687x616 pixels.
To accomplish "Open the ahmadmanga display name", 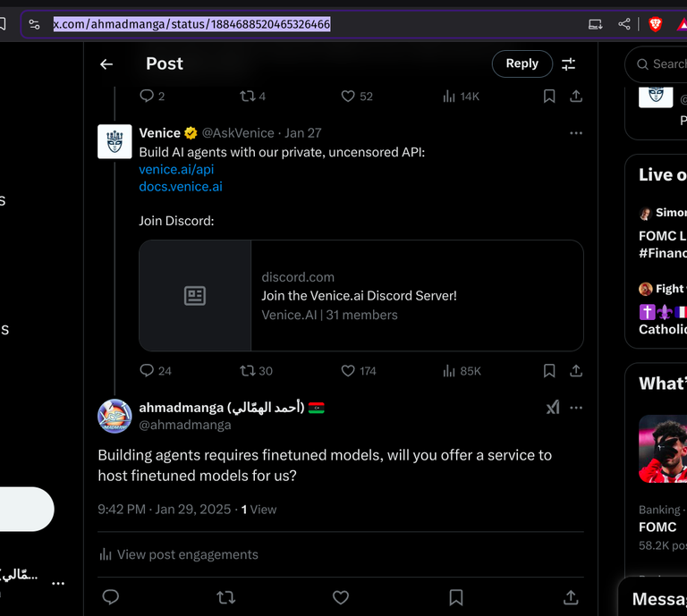I will click(232, 408).
